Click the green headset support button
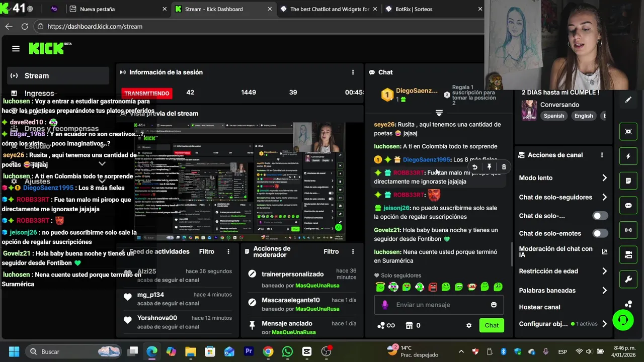Viewport: 644px width, 362px height. click(623, 320)
